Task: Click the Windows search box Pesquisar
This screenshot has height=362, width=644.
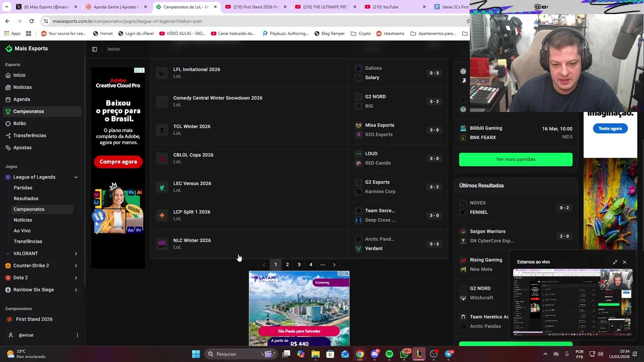Action: (242, 354)
